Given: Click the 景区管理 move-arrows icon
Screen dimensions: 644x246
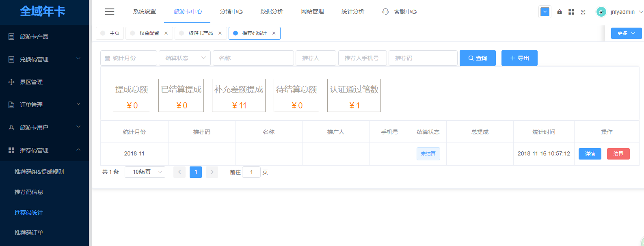Looking at the screenshot, I should pyautogui.click(x=11, y=82).
